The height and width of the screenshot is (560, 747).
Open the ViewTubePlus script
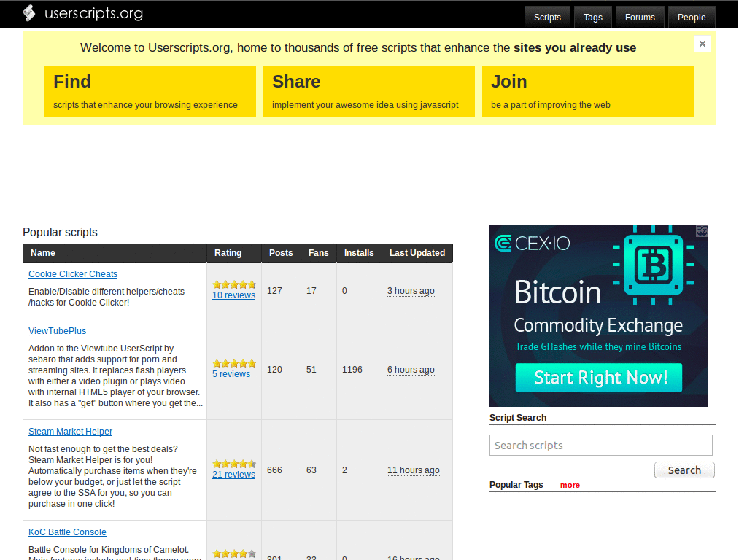pyautogui.click(x=57, y=331)
